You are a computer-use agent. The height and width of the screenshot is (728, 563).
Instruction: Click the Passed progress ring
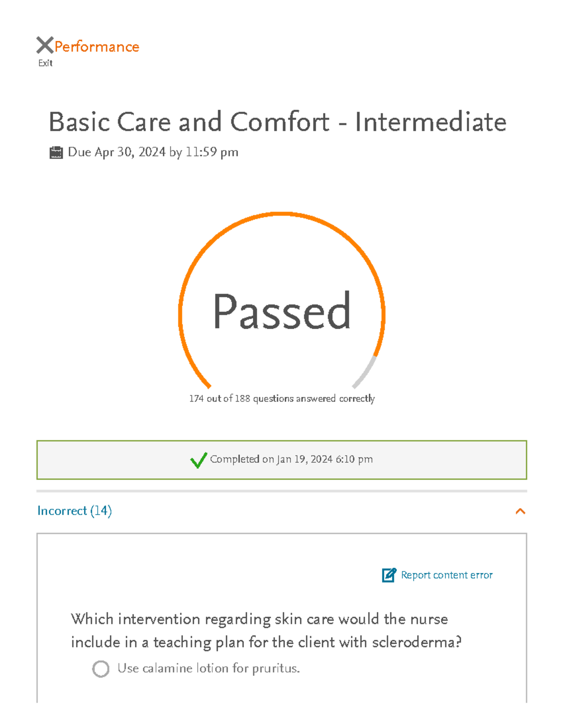pyautogui.click(x=281, y=312)
